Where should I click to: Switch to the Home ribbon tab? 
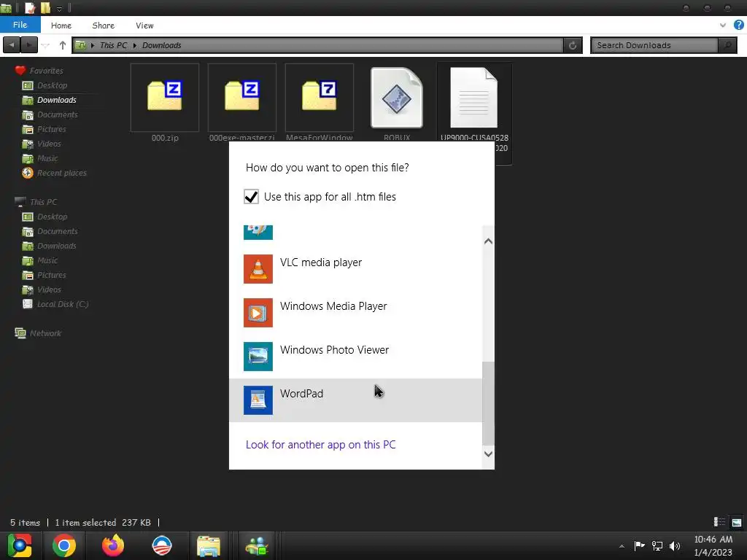pos(61,26)
